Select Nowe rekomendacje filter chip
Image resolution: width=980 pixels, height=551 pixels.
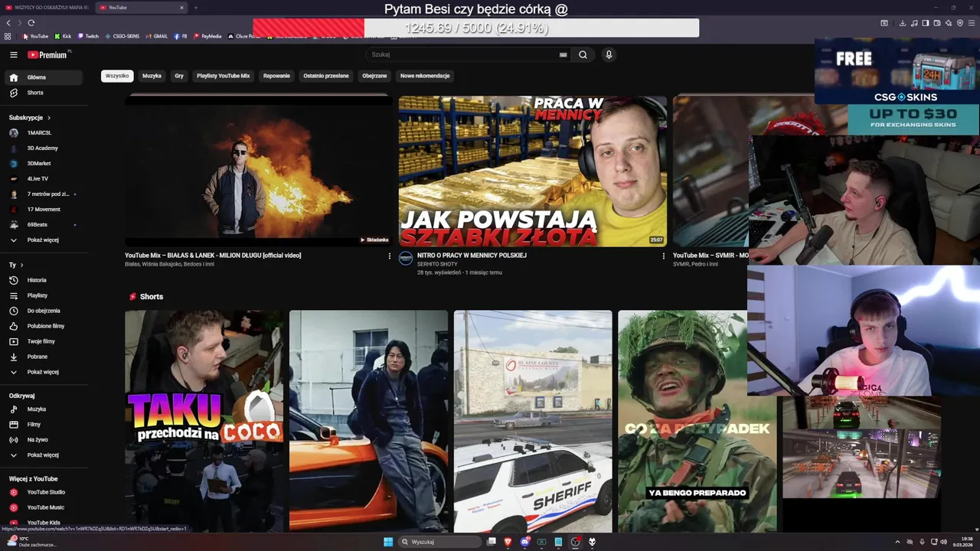(425, 76)
